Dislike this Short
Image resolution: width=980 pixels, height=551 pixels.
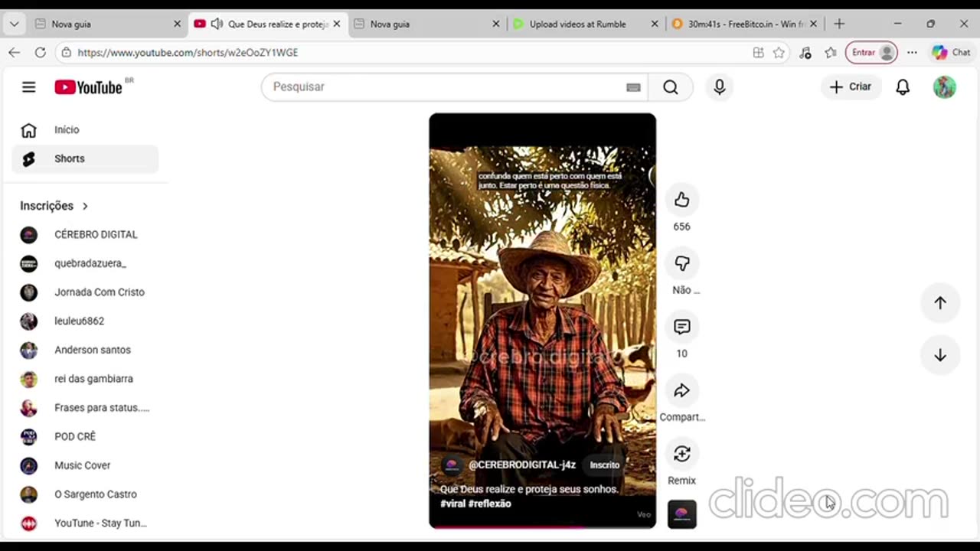coord(681,264)
